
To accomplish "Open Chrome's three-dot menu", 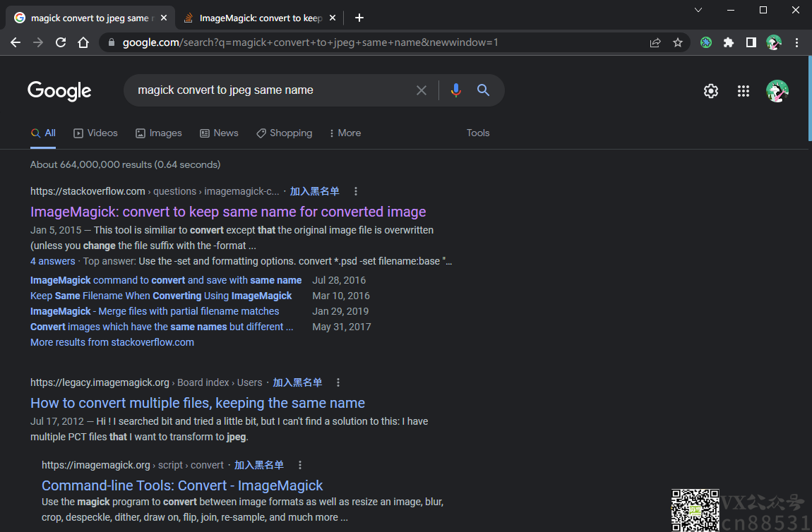I will point(797,42).
